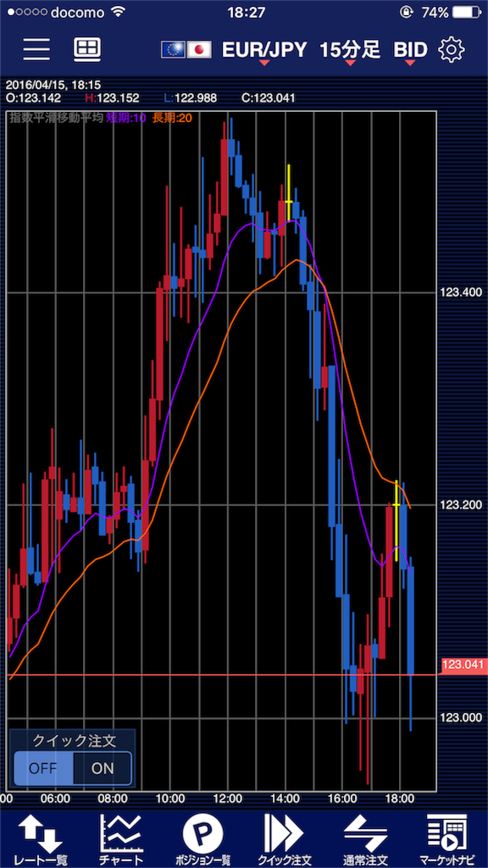Go to the クイック注文 tab
This screenshot has height=868, width=488.
point(284,840)
